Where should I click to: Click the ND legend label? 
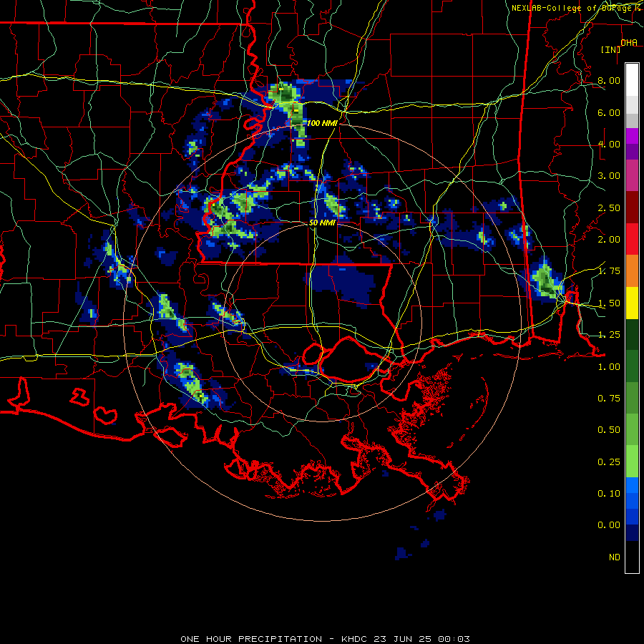tap(615, 557)
